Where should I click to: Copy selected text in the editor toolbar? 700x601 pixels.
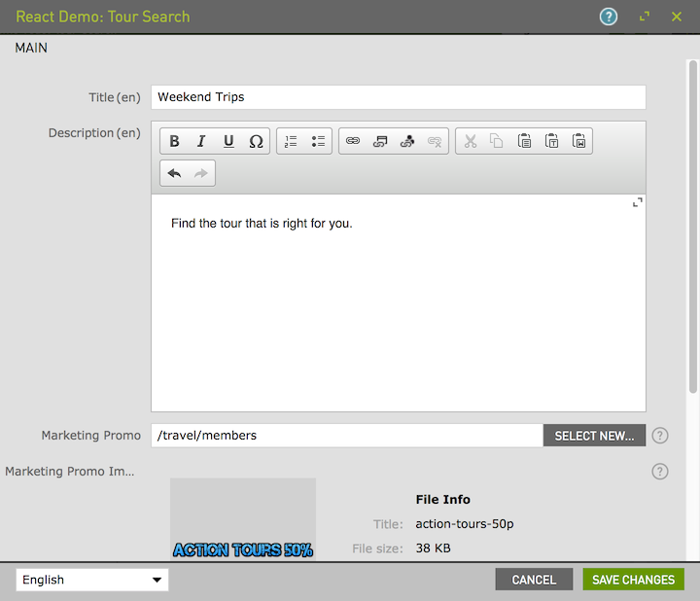coord(497,141)
